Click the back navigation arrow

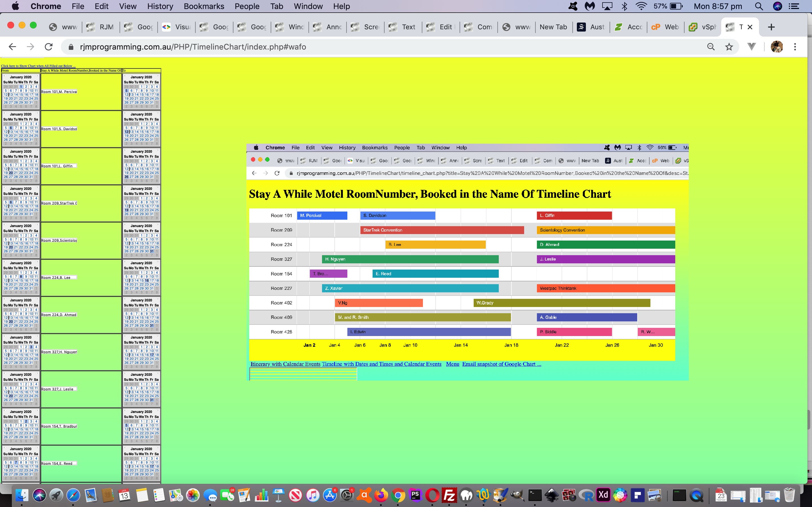pyautogui.click(x=12, y=47)
